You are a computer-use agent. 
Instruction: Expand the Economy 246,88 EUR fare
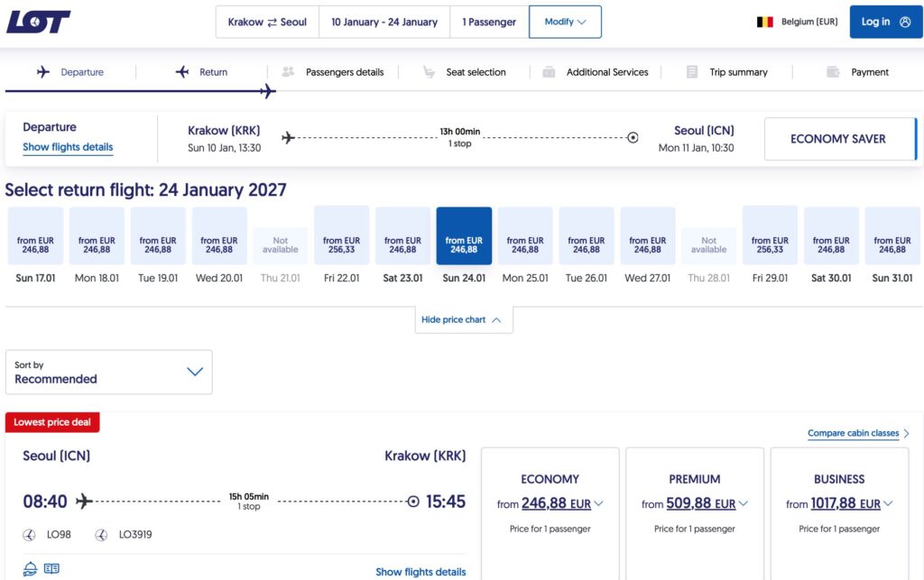point(550,503)
